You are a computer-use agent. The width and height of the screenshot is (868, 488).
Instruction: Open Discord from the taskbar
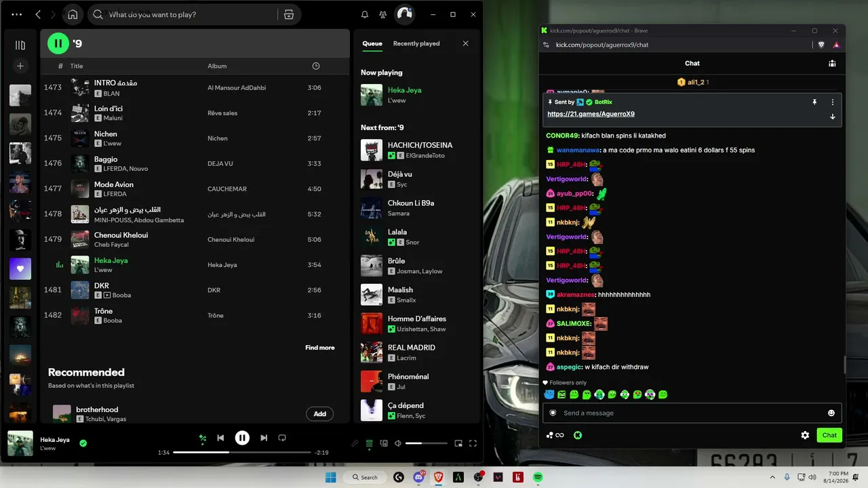tap(418, 477)
